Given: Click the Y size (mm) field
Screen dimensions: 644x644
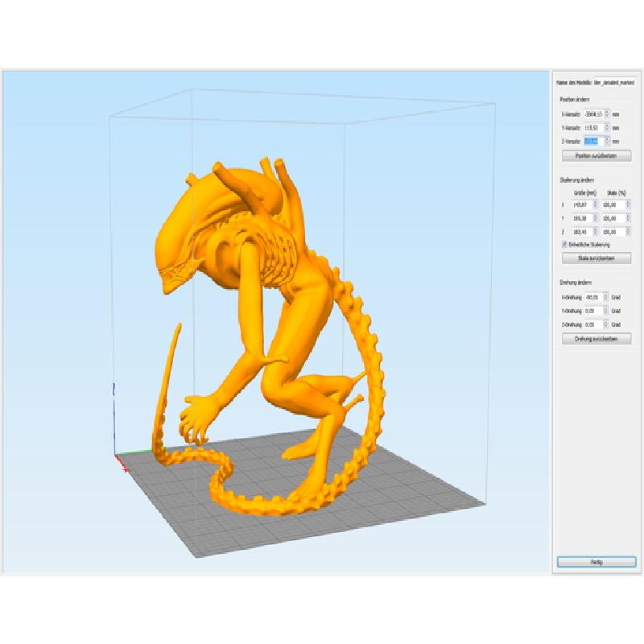Looking at the screenshot, I should [x=582, y=218].
